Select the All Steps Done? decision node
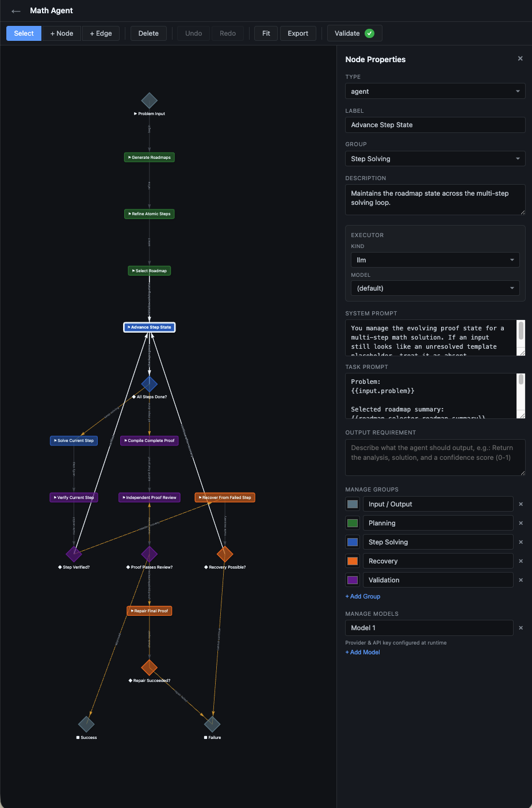532x808 pixels. [150, 384]
